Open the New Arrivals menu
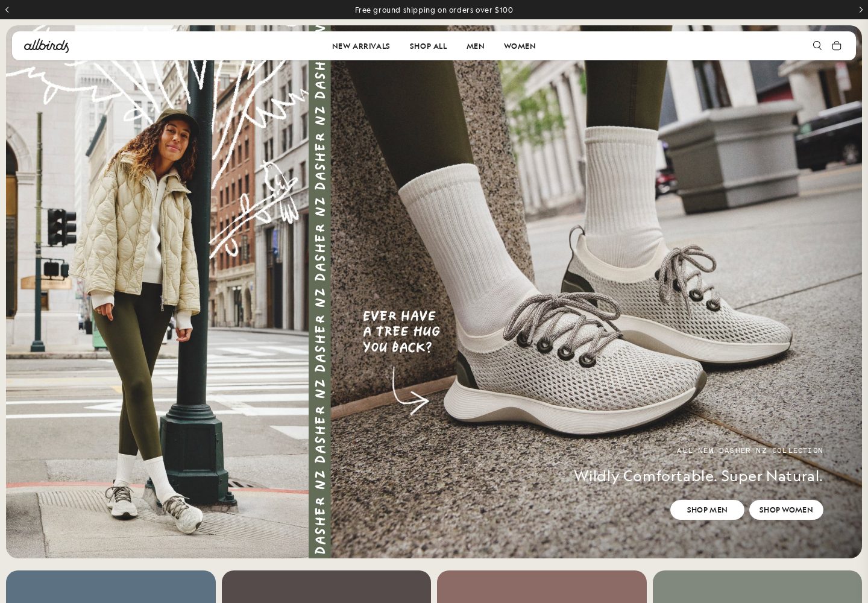This screenshot has width=868, height=603. point(361,46)
